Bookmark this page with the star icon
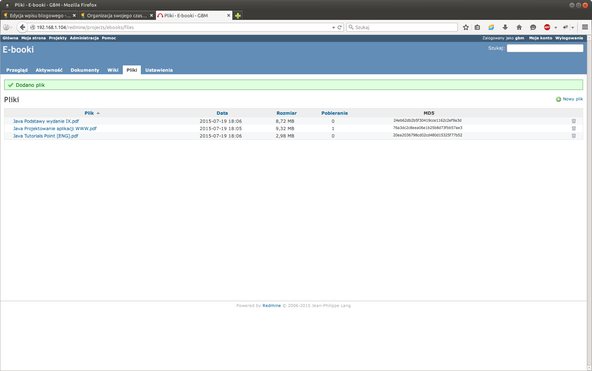 pos(466,27)
